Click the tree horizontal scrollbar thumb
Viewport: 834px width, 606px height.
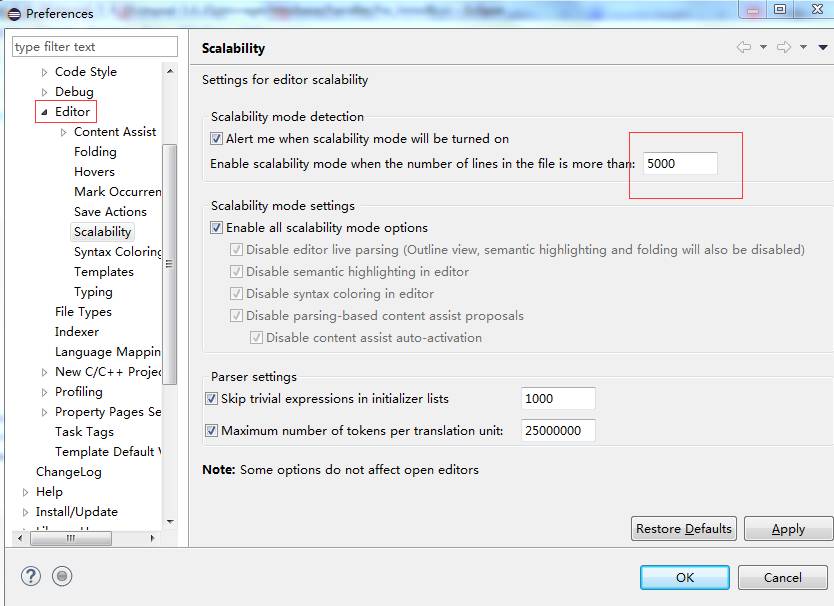point(71,538)
